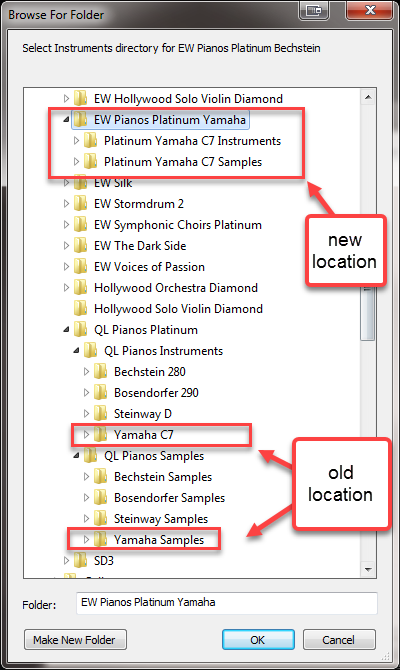Expand EW The Dark Side node
401x670 pixels.
[66, 245]
